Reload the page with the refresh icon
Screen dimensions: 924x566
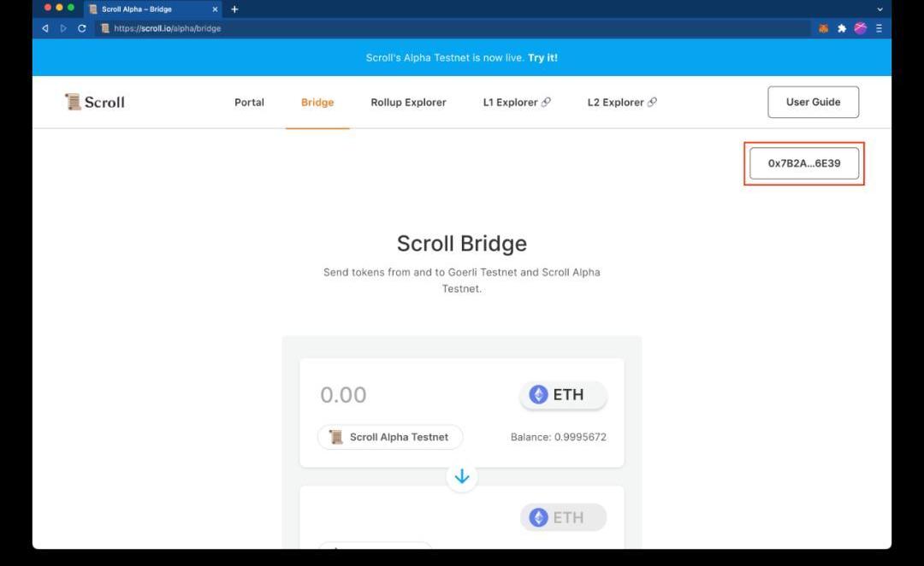point(82,28)
